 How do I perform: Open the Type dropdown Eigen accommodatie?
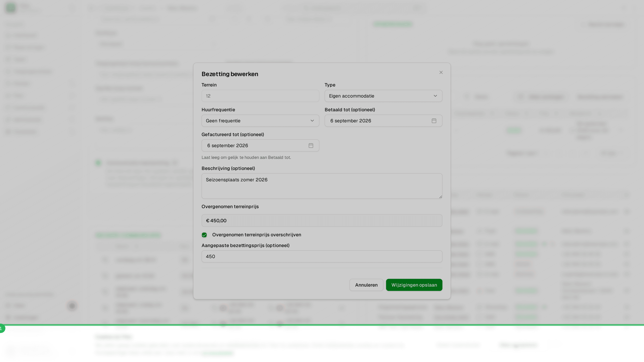click(383, 96)
